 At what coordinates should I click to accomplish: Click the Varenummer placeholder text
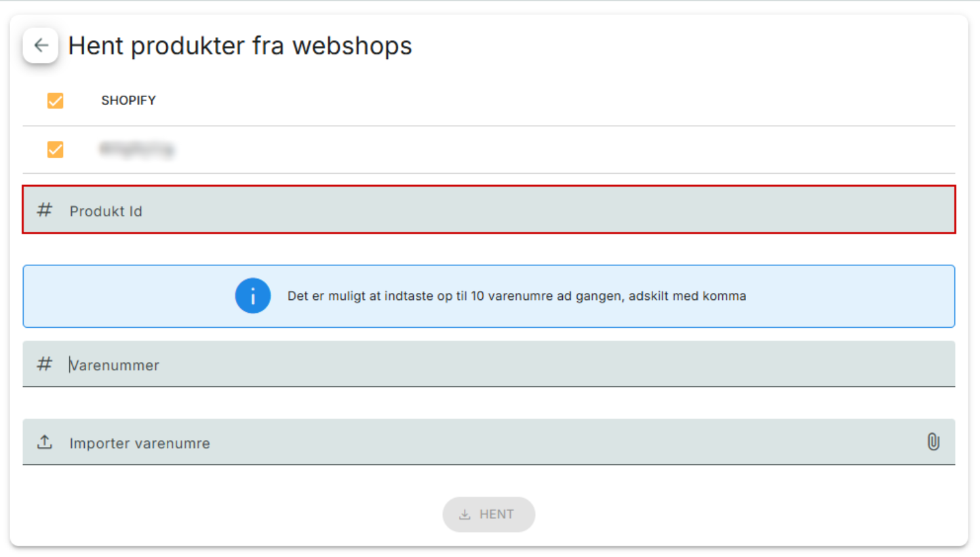tap(115, 365)
